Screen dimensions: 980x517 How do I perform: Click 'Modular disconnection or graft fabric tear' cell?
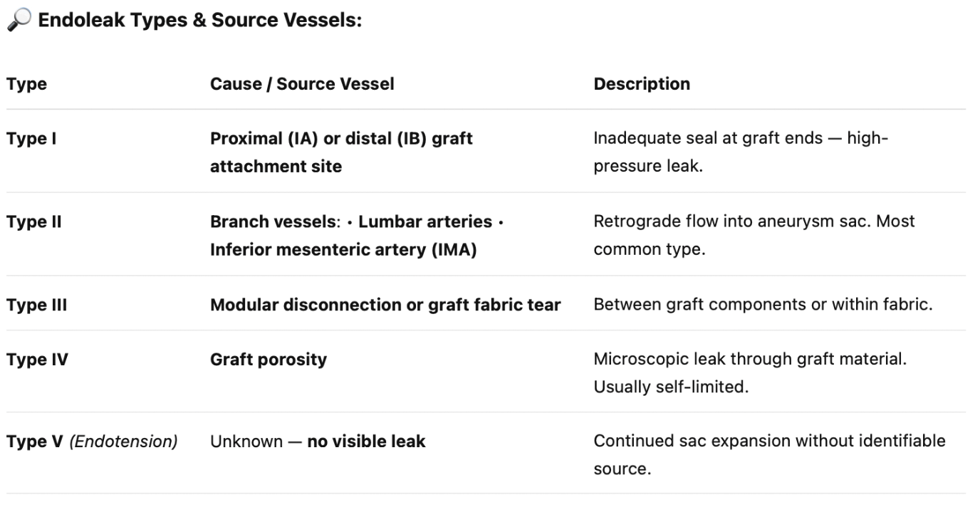385,305
